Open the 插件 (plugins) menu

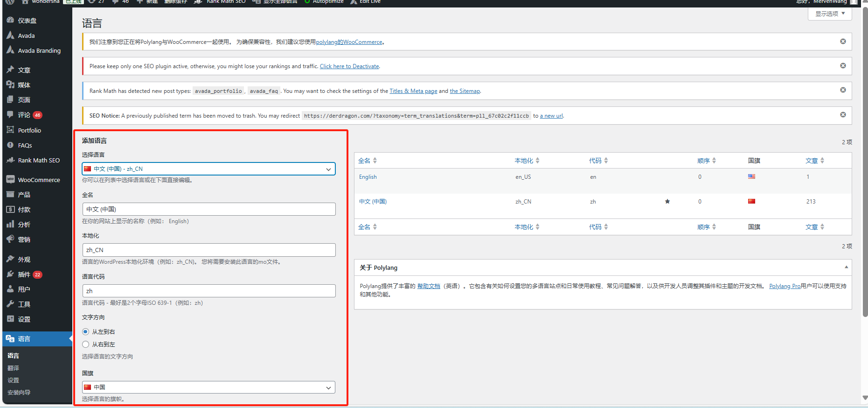24,274
